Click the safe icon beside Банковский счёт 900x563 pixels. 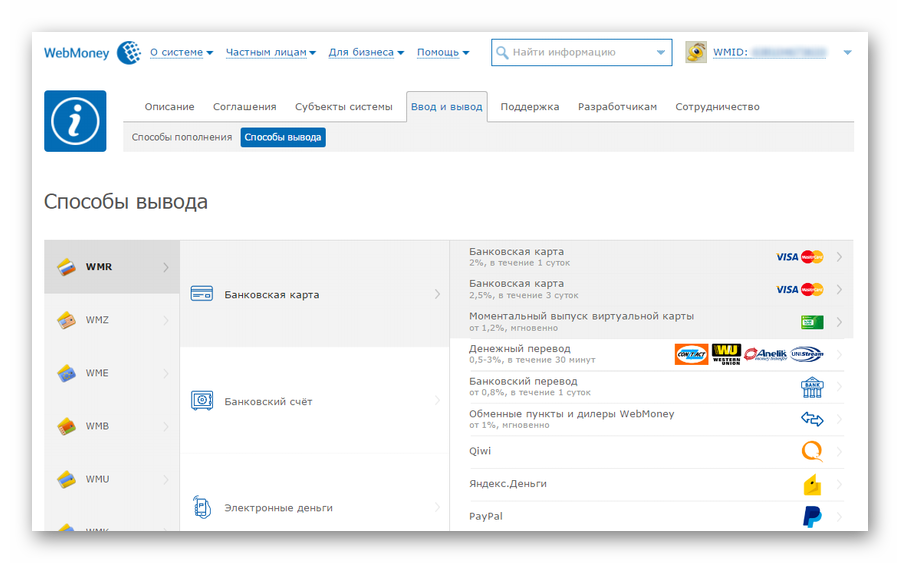(x=201, y=401)
